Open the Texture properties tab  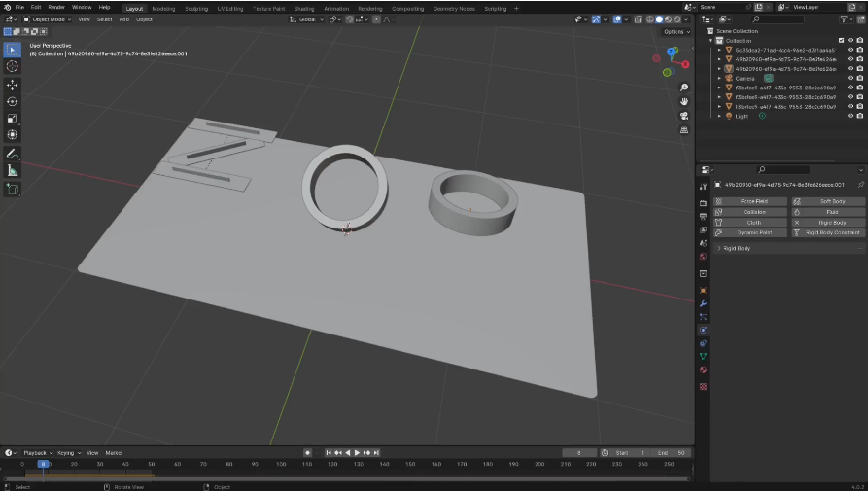pos(703,387)
